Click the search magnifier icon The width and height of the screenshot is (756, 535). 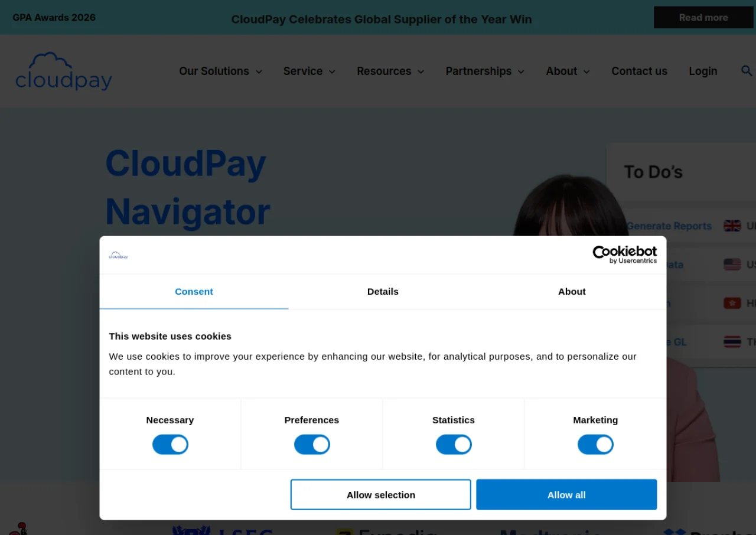point(747,71)
